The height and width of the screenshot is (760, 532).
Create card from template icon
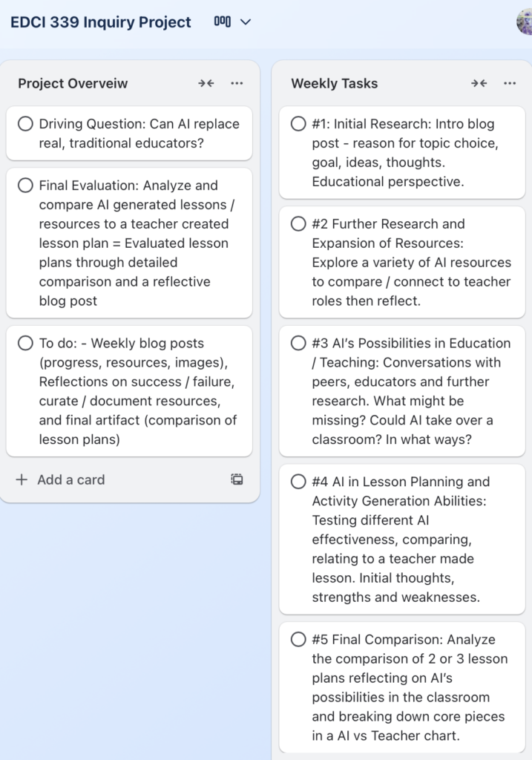click(x=237, y=479)
